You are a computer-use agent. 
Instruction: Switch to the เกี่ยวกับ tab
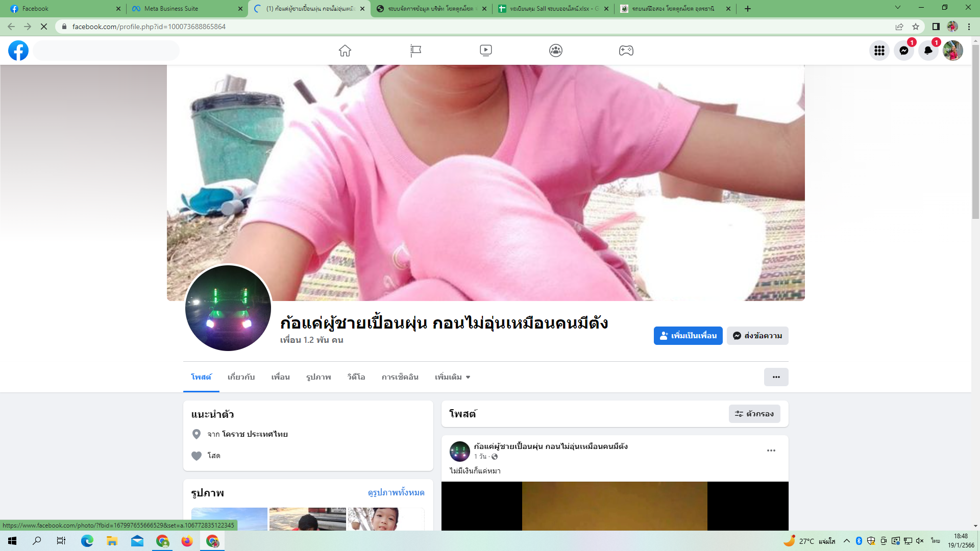(x=241, y=377)
